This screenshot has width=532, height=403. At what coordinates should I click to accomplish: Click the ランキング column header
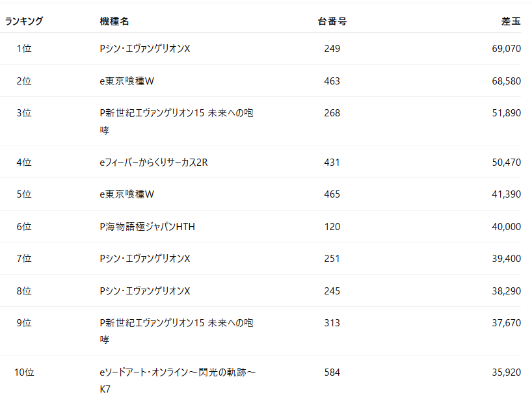point(24,21)
